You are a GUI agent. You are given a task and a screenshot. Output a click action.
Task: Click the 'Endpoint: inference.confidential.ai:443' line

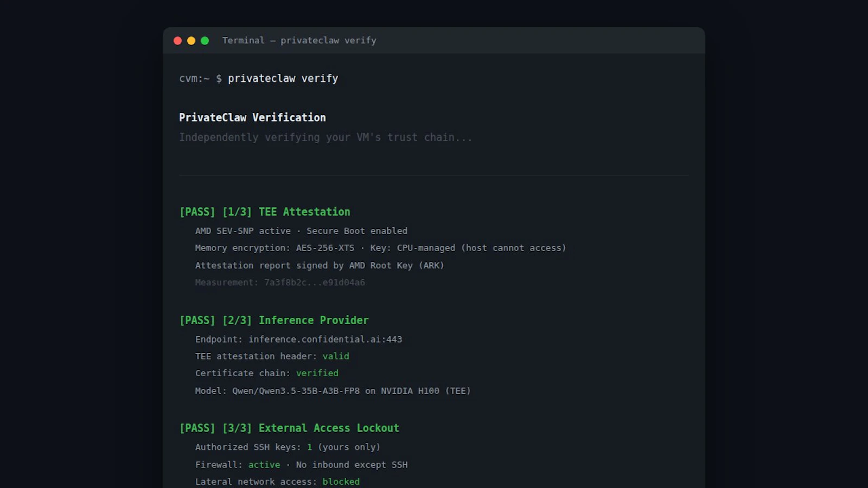pos(298,339)
